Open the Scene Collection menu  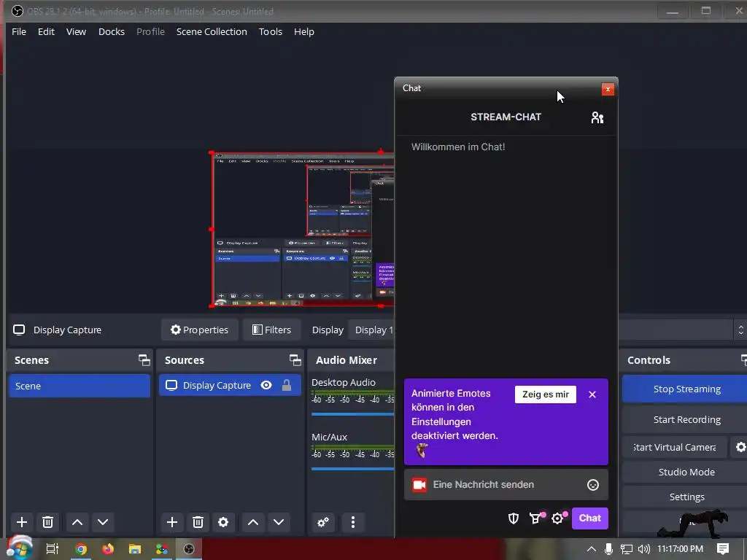212,31
